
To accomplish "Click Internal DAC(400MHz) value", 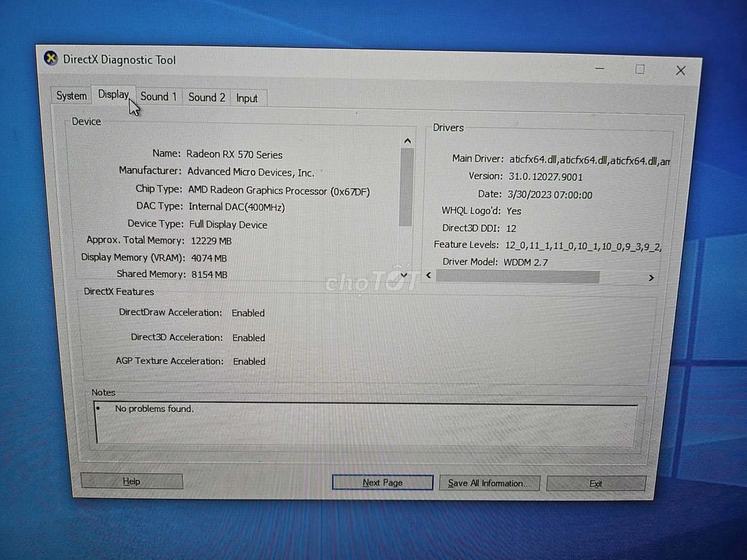I will 237,207.
